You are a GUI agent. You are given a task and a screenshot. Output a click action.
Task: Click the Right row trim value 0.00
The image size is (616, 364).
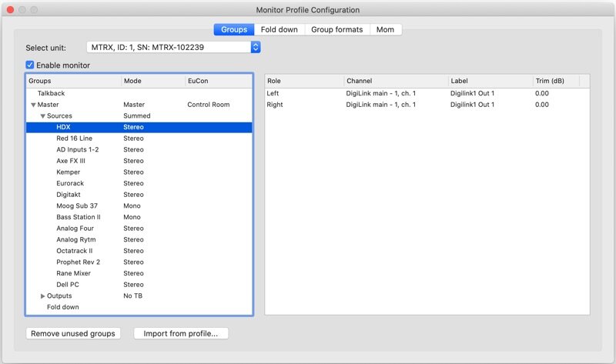(x=542, y=105)
